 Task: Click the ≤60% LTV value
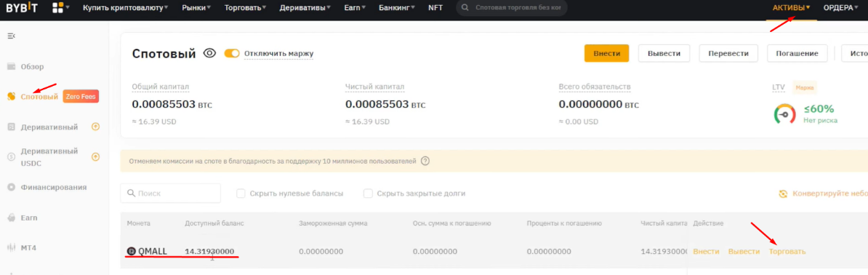[x=819, y=108]
